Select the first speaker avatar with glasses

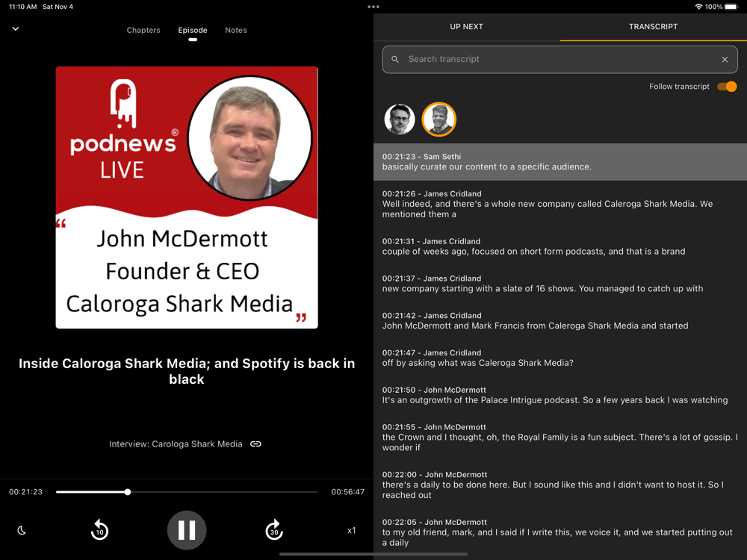(x=399, y=119)
